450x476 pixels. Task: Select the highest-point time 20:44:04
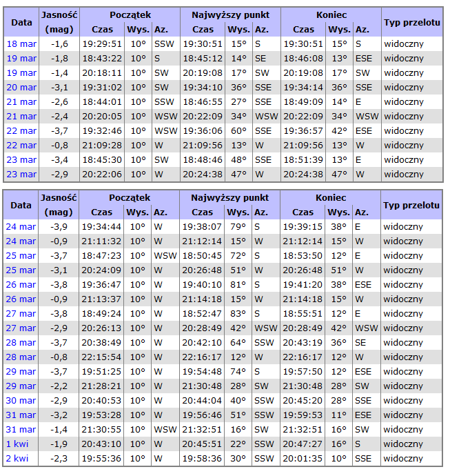[202, 401]
